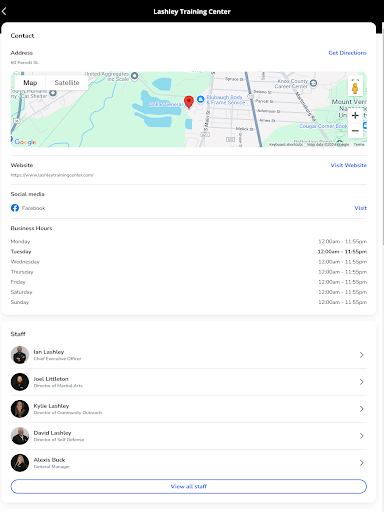384x512 pixels.
Task: Visit the Facebook page
Action: coord(360,208)
